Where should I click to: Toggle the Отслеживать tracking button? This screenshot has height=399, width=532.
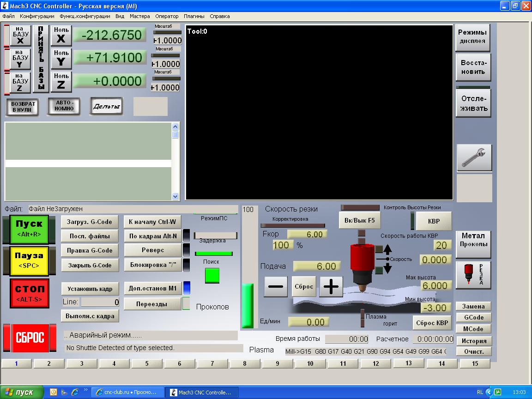coord(474,103)
